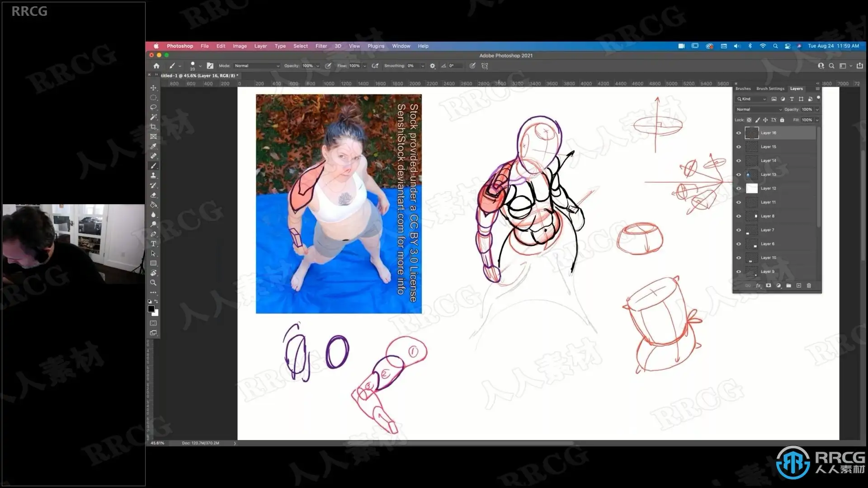868x488 pixels.
Task: Hide Layer 15 with its eye icon
Action: click(x=739, y=147)
